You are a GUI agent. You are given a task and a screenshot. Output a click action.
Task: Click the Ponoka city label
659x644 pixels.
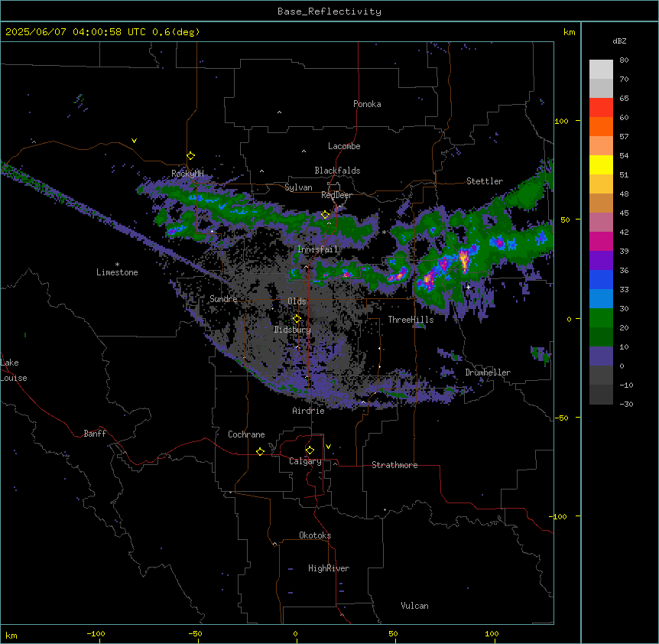point(367,104)
